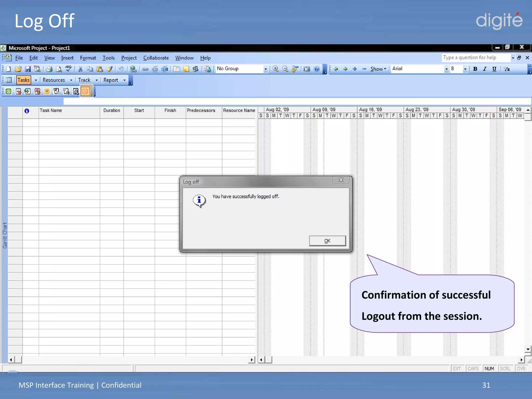The width and height of the screenshot is (532, 399).
Task: Click the New blank project icon
Action: pos(9,69)
